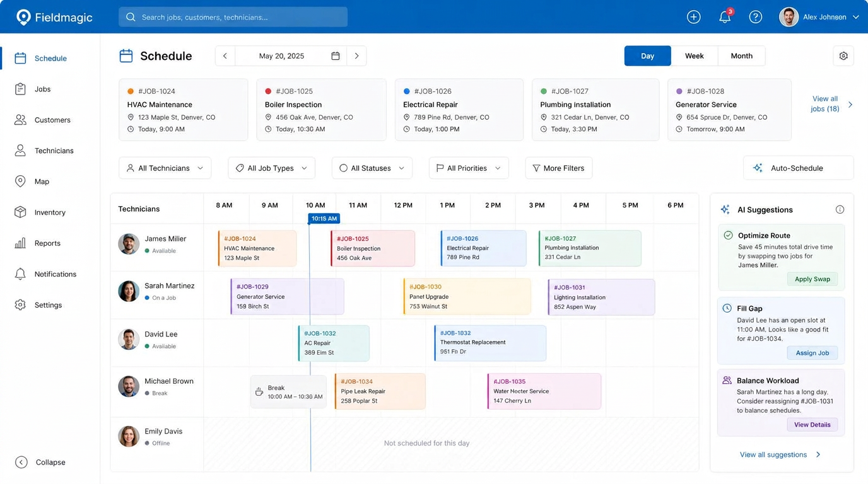This screenshot has width=868, height=484.
Task: Click the Customers group icon in sidebar
Action: (20, 120)
